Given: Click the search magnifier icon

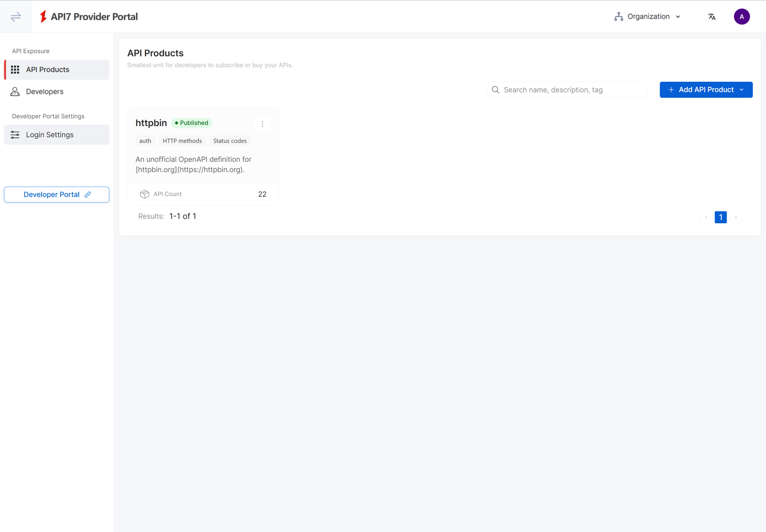Looking at the screenshot, I should tap(495, 89).
